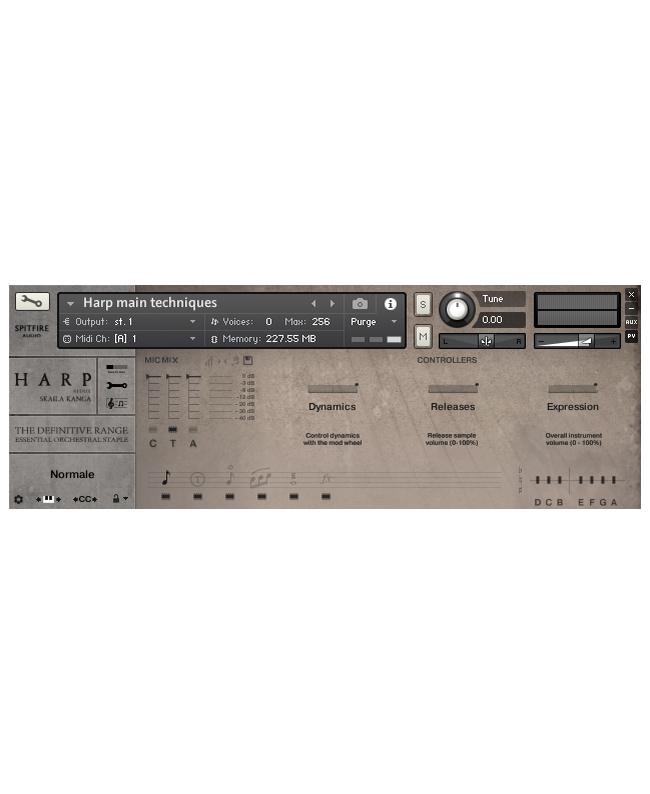Screen dimensions: 650x794
Task: Click the Max voices value 256
Action: pos(321,322)
